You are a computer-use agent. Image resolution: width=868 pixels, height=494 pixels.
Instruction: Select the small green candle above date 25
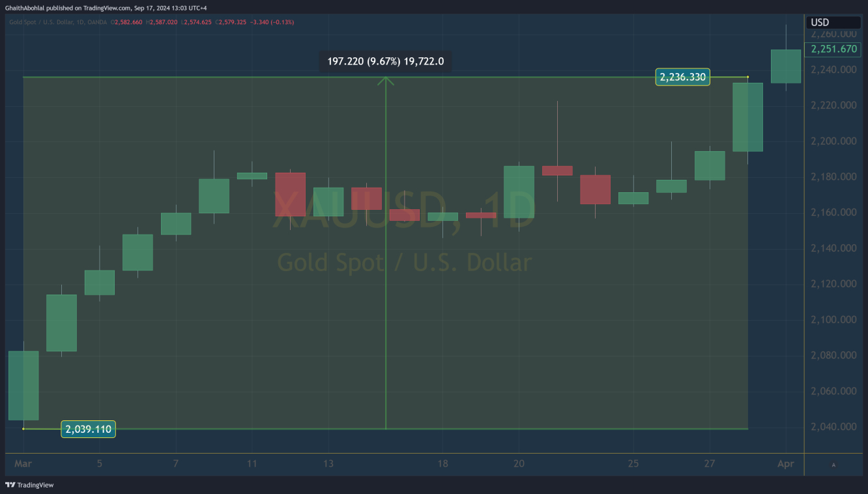click(x=633, y=198)
